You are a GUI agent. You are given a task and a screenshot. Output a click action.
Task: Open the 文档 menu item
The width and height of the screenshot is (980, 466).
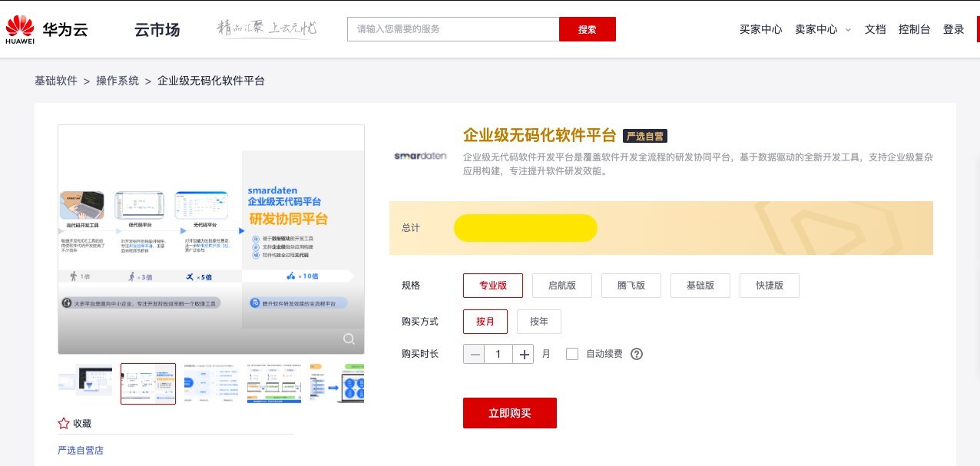pyautogui.click(x=875, y=29)
